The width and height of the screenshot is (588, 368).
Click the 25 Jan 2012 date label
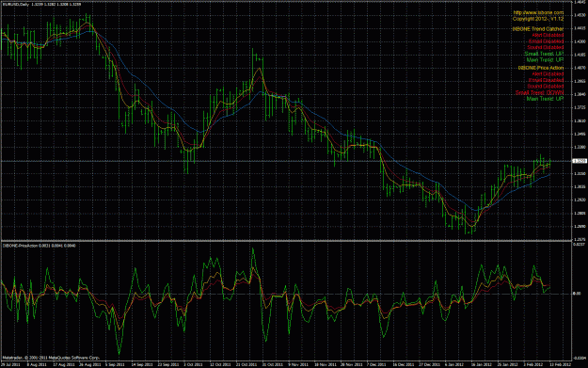pos(507,364)
